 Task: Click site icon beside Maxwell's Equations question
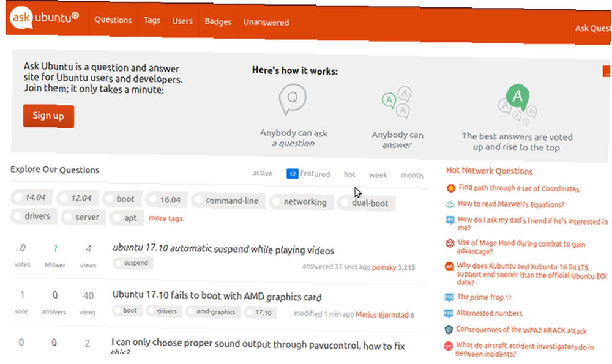coord(450,204)
